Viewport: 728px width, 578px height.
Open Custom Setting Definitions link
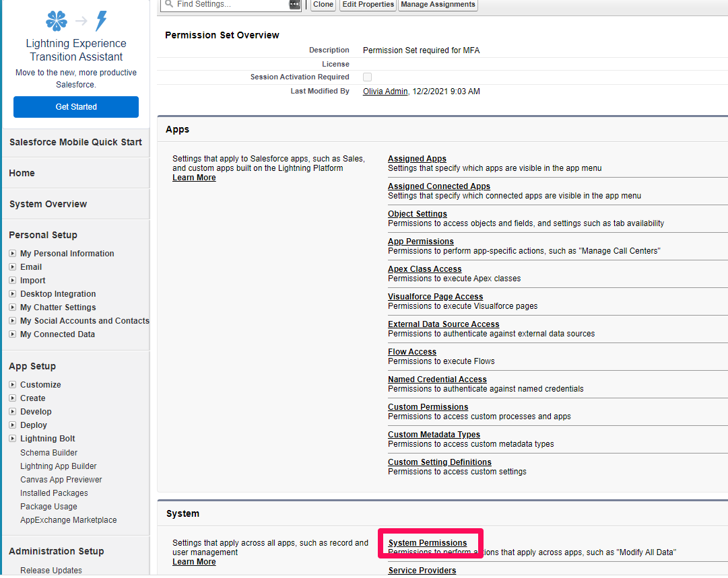[440, 462]
